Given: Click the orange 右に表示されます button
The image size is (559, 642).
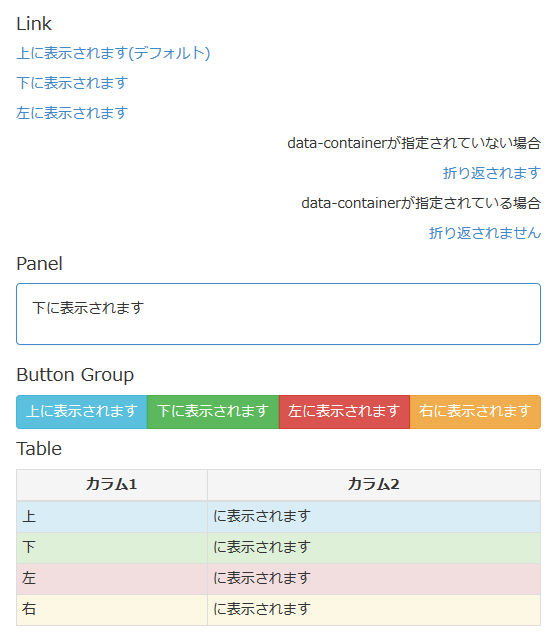Looking at the screenshot, I should 475,412.
